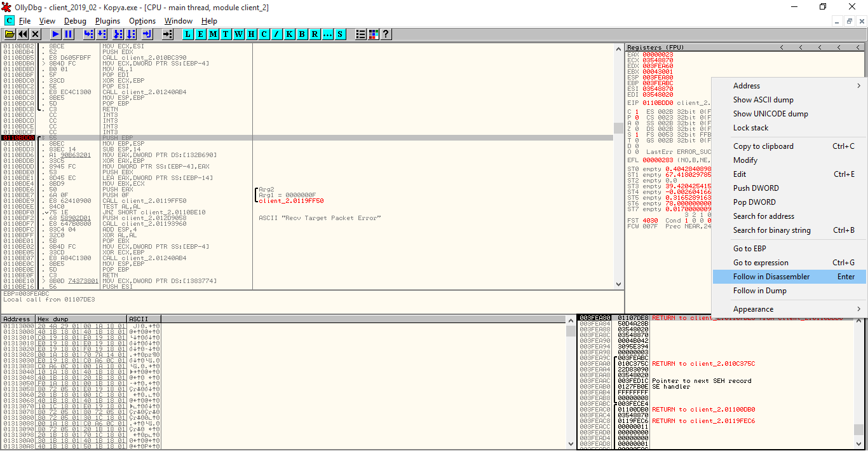Click the Address column header in dump
868x451 pixels.
[17, 319]
